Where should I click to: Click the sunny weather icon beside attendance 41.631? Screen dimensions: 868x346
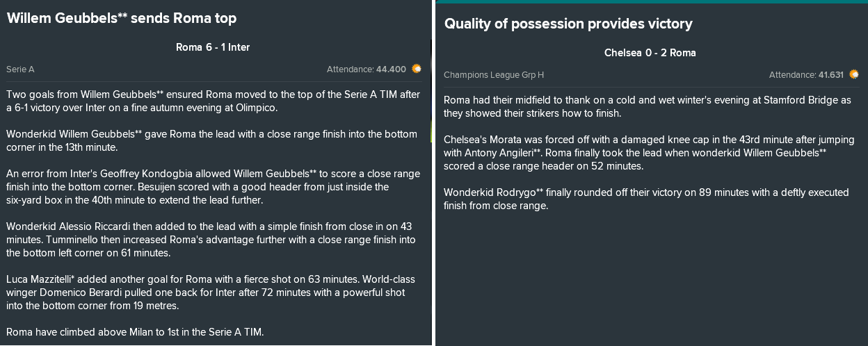(854, 74)
